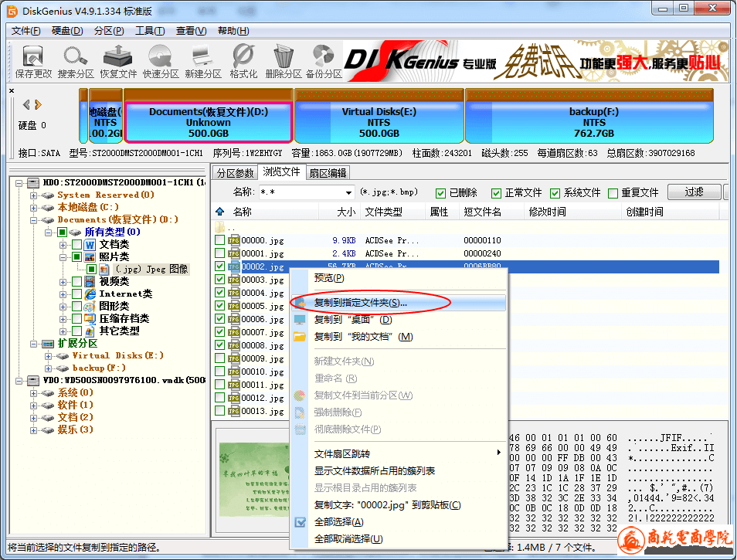This screenshot has height=560, width=737.
Task: Open the 硬盘(D) menu
Action: [67, 31]
